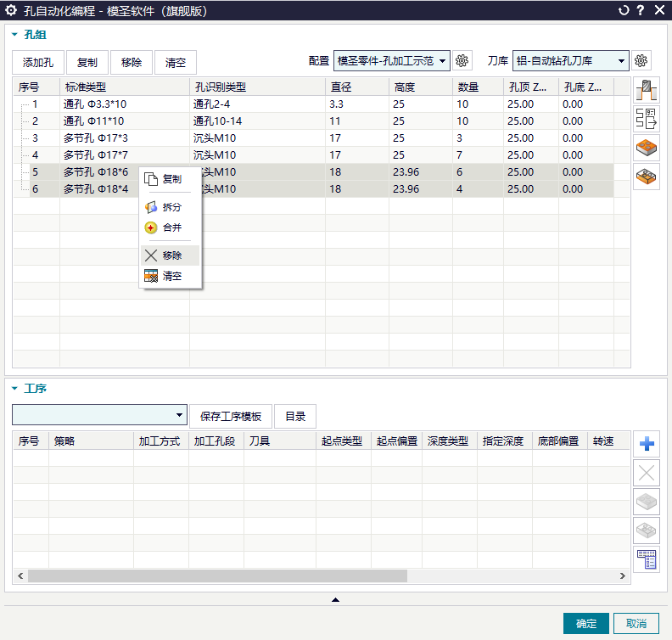Click the grey wireframe block icon
The height and width of the screenshot is (640, 672).
647,531
